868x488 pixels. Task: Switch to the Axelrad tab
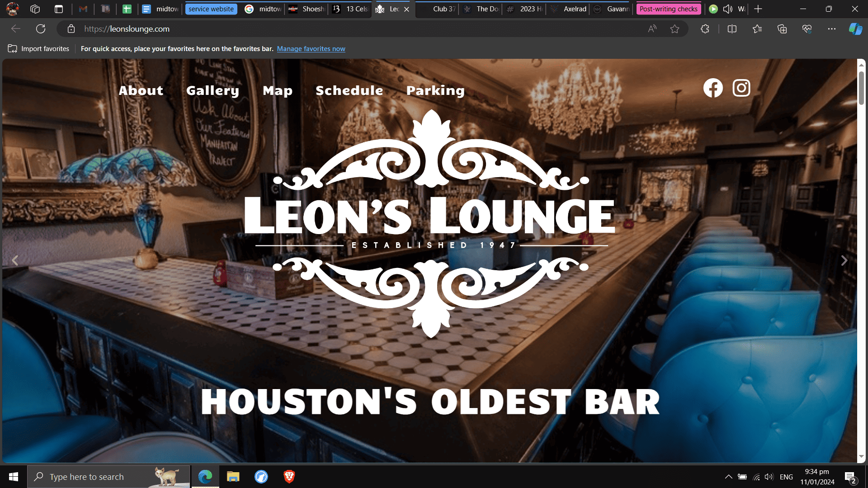point(568,9)
